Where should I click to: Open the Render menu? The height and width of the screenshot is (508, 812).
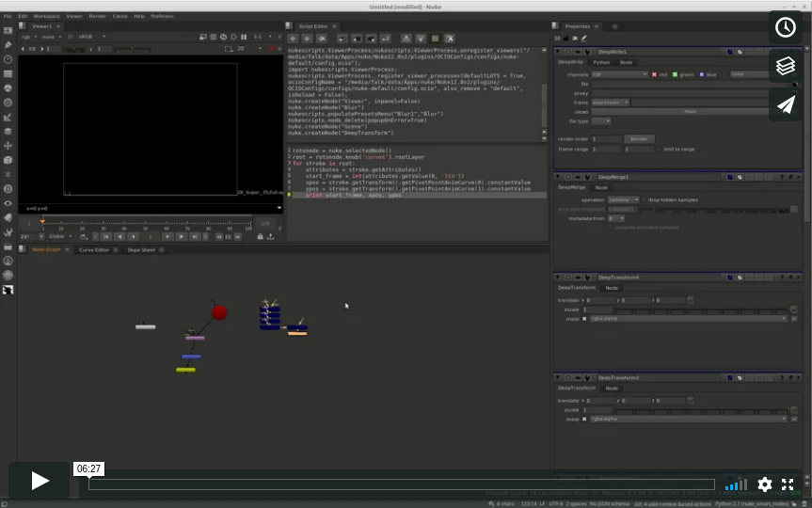[97, 16]
